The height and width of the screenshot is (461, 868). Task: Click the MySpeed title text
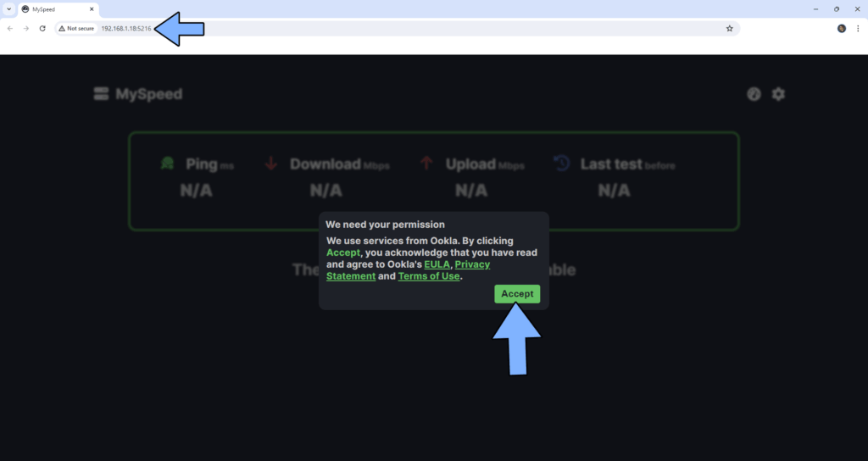tap(149, 94)
